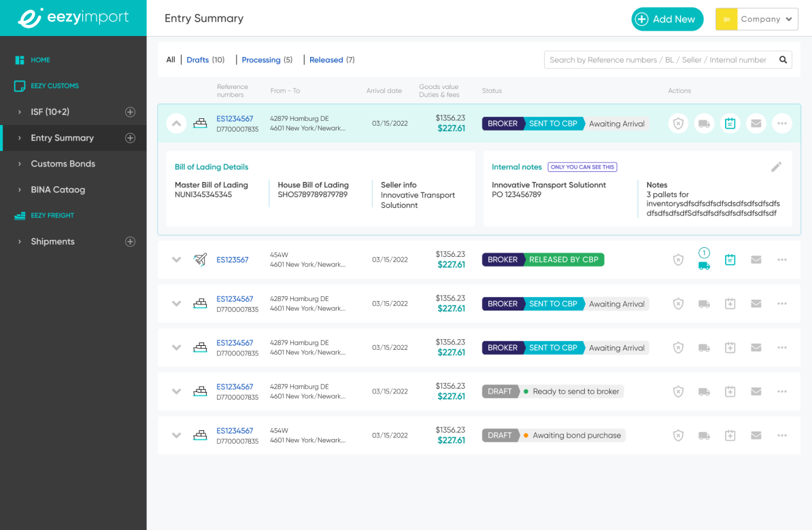This screenshot has height=530, width=812.
Task: Switch to the Processing (5) tab
Action: [x=267, y=60]
